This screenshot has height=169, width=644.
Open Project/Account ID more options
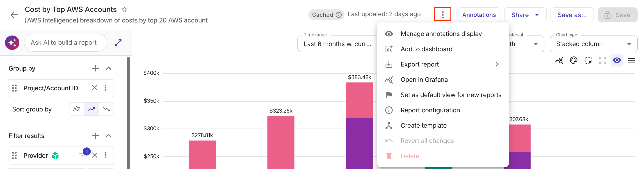click(x=105, y=88)
